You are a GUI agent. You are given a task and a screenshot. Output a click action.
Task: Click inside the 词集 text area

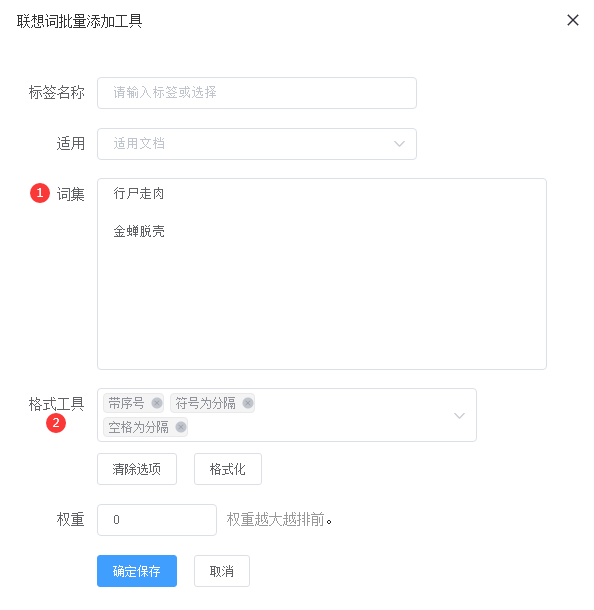322,274
